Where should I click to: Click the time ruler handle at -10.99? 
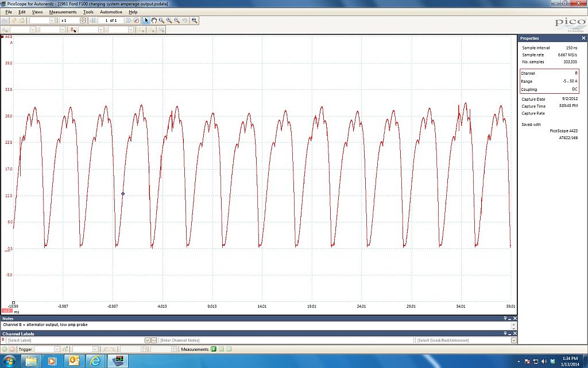[14, 302]
